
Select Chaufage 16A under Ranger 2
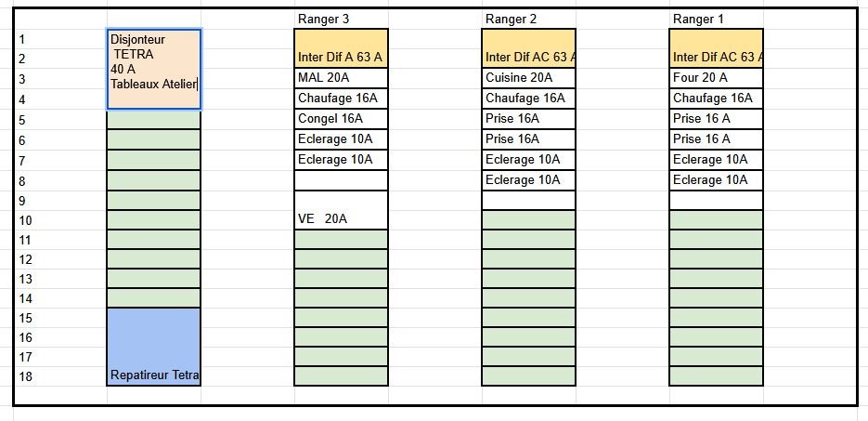click(528, 99)
